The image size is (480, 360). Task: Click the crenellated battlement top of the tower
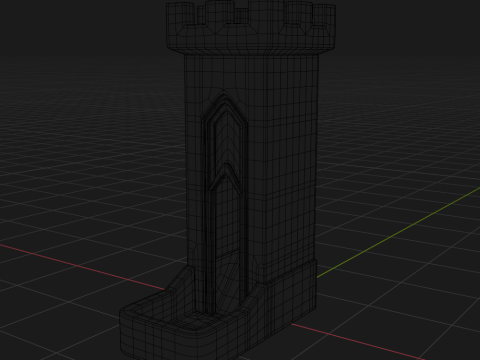pyautogui.click(x=251, y=27)
